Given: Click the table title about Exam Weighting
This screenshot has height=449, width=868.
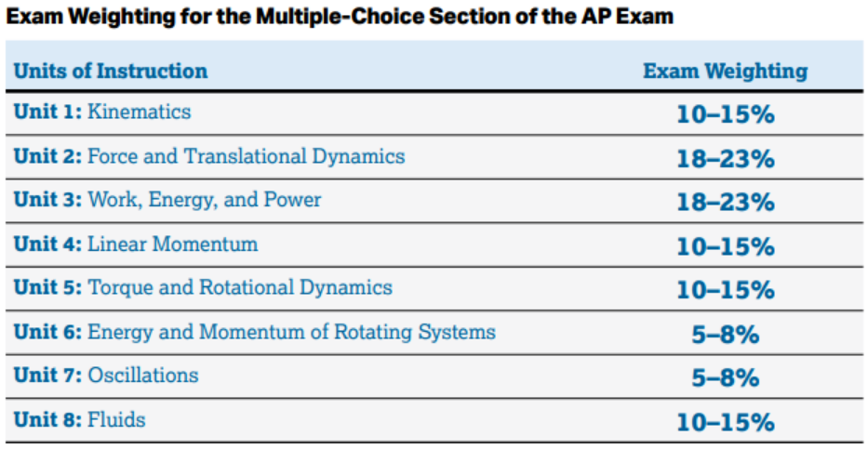Looking at the screenshot, I should [339, 17].
